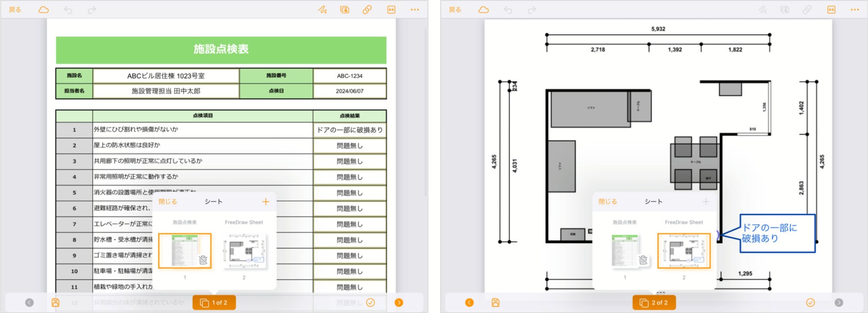The height and width of the screenshot is (313, 868).
Task: Select 問題無し result for row 8
Action: click(349, 240)
